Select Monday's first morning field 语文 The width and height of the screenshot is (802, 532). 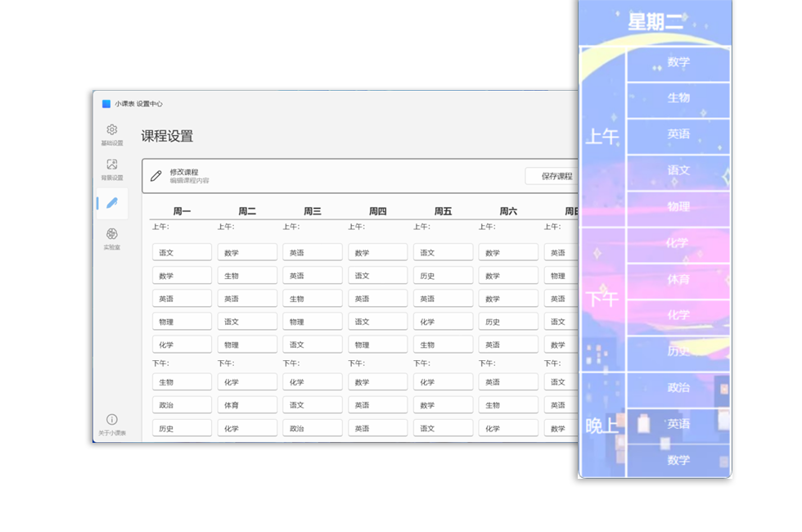click(182, 253)
